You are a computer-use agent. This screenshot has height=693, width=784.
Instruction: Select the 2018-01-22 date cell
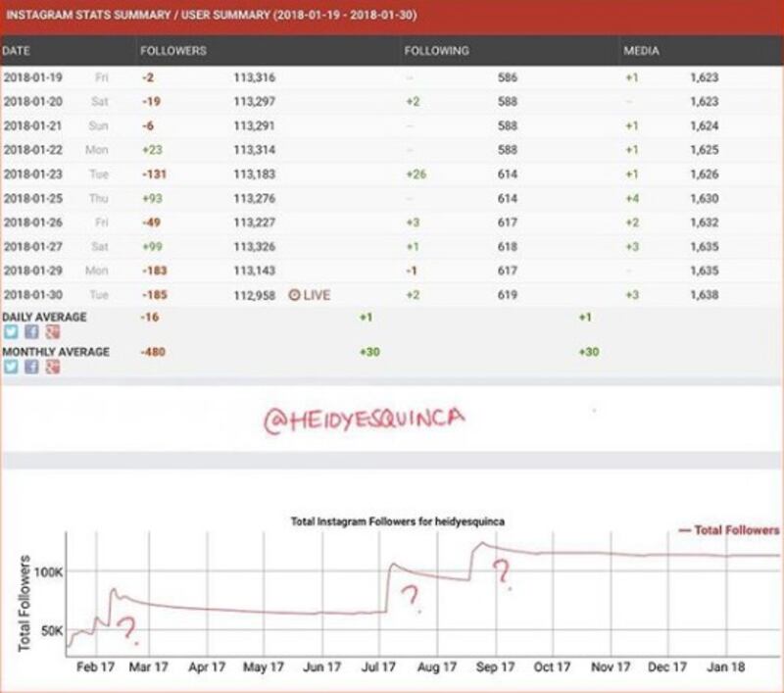[x=33, y=150]
